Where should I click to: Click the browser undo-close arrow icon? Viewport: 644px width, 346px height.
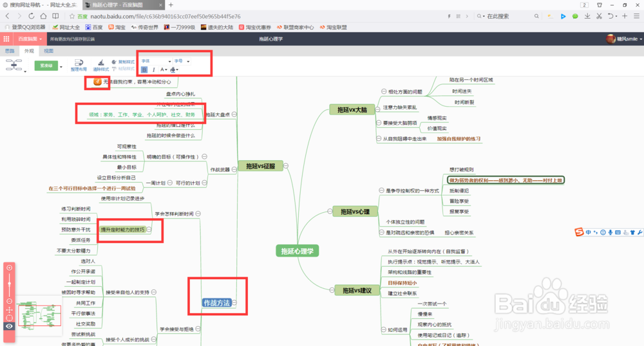[611, 16]
